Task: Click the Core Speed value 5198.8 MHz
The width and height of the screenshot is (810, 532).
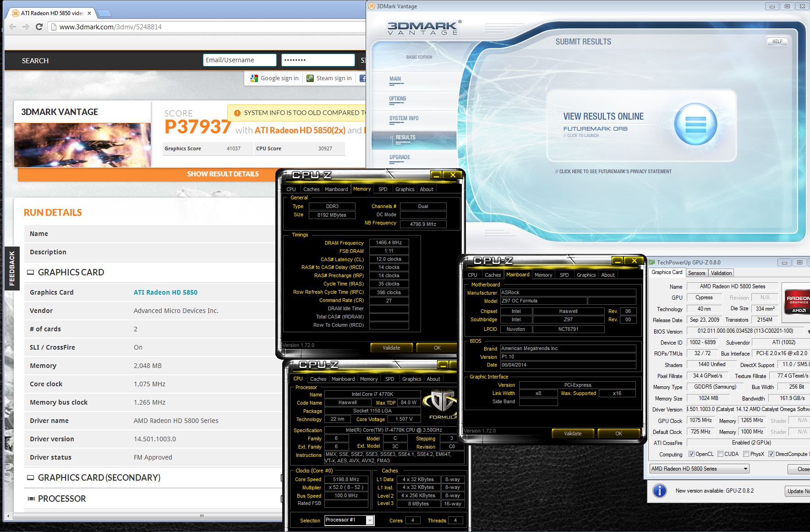Action: 346,479
